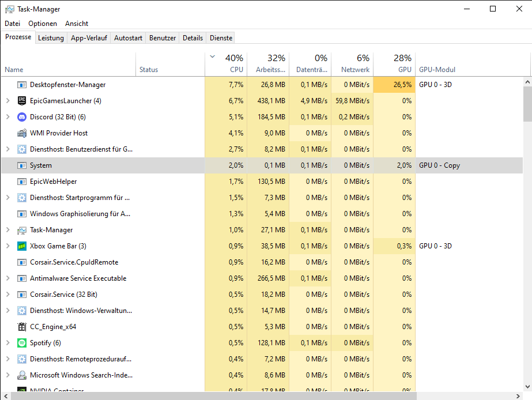
Task: Click the gear icon of Diensthost: Startprogramm
Action: point(22,198)
